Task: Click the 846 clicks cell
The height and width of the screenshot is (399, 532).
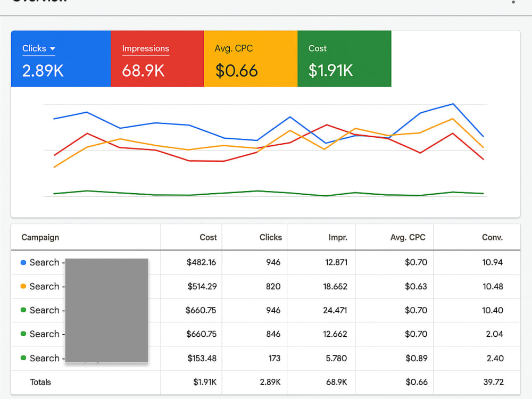Action: [273, 334]
